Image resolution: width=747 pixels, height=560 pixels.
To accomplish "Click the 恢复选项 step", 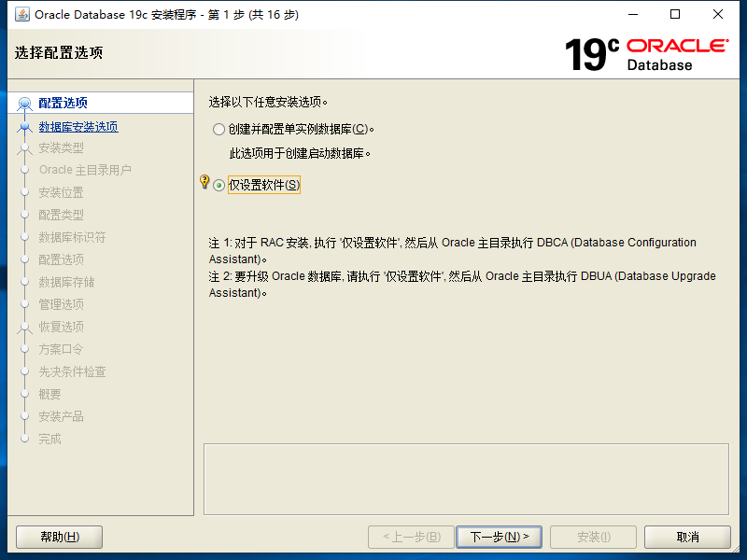I will pos(61,327).
